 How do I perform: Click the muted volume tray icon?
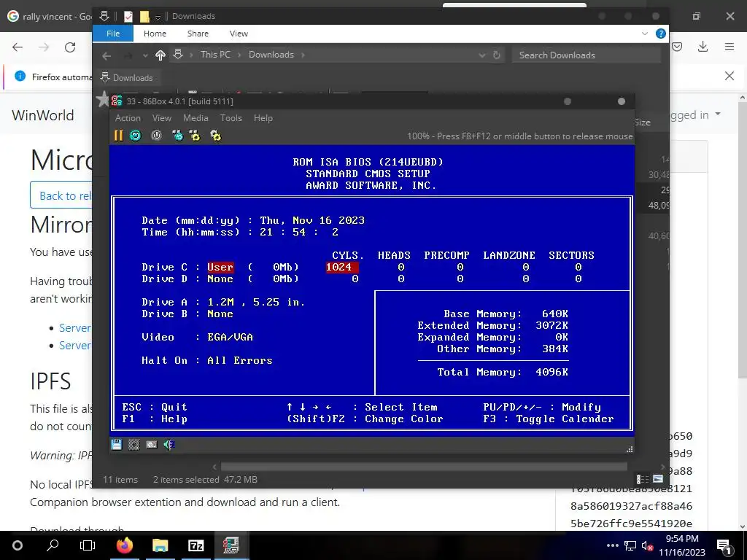[x=646, y=545]
